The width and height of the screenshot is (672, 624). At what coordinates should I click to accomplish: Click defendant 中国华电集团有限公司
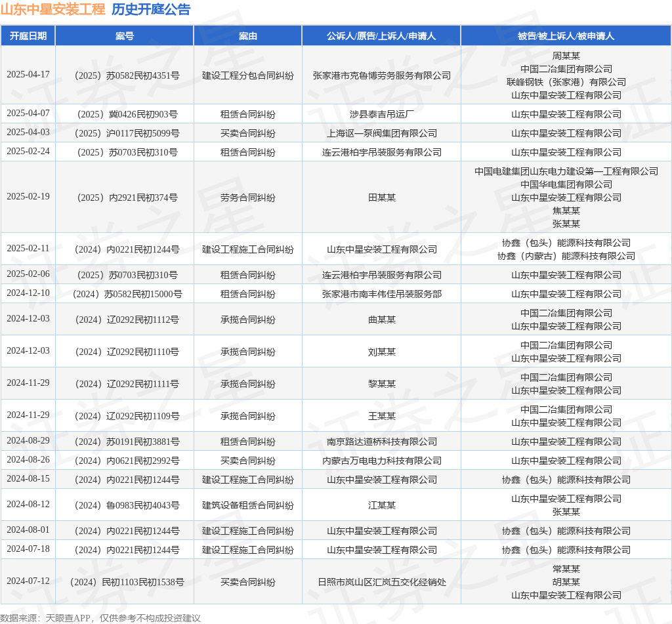pyautogui.click(x=566, y=184)
